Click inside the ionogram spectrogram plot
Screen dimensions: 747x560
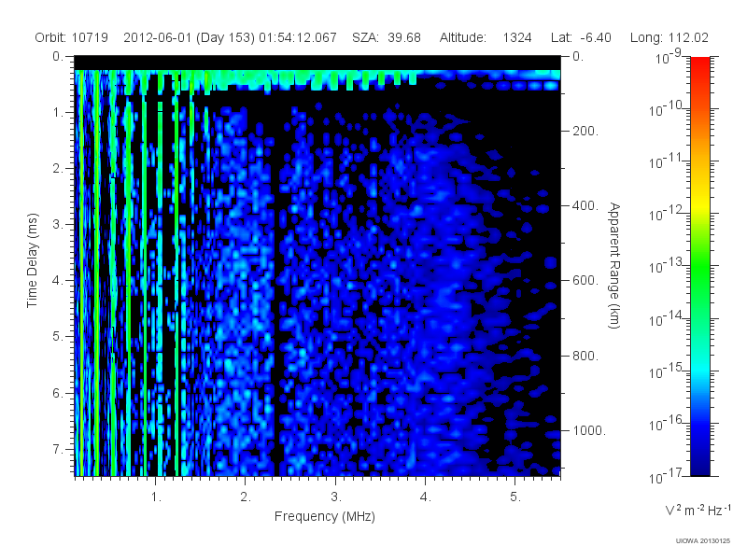(317, 266)
